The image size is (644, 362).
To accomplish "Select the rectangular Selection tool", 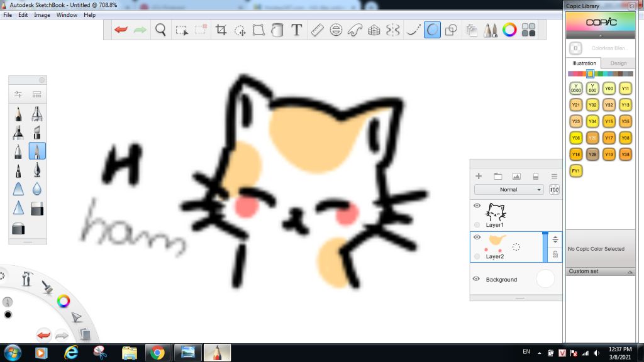I will click(182, 30).
